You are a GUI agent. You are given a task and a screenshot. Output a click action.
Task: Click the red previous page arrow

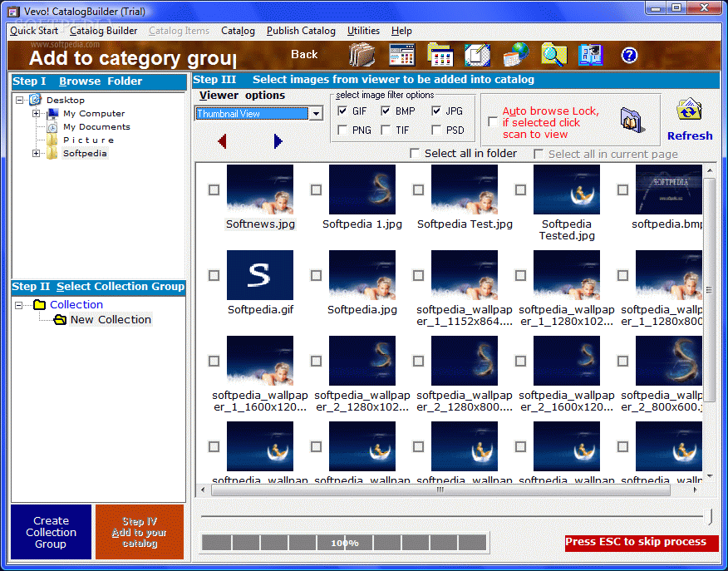222,141
